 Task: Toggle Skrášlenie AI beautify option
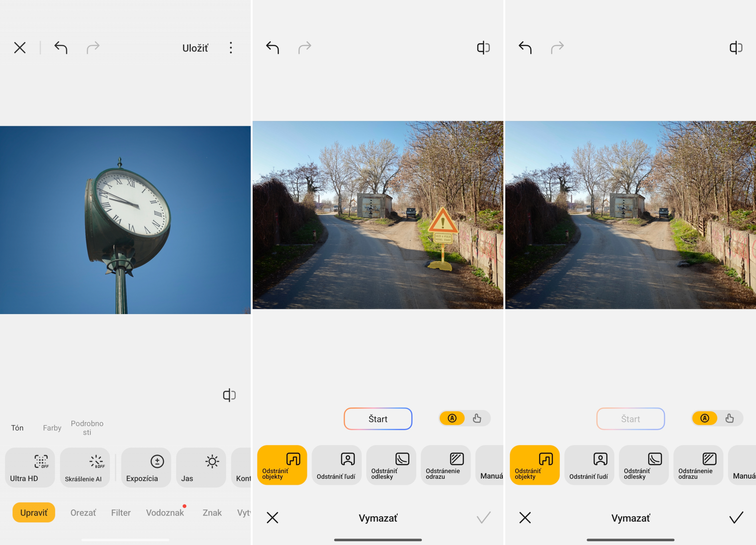(x=85, y=468)
